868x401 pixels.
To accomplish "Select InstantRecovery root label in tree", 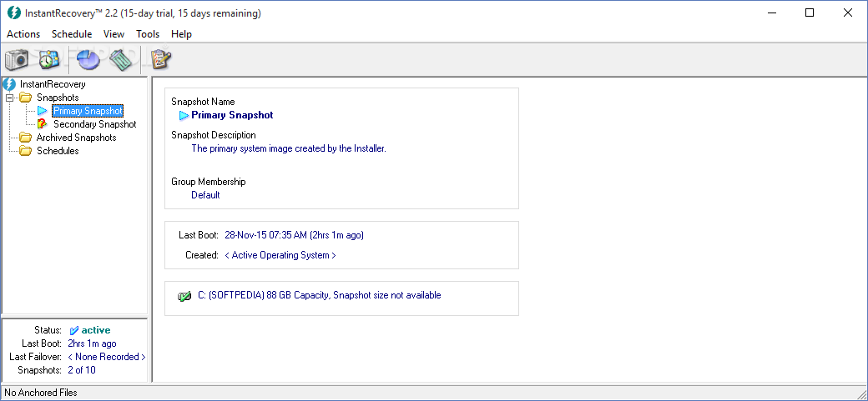I will [53, 85].
